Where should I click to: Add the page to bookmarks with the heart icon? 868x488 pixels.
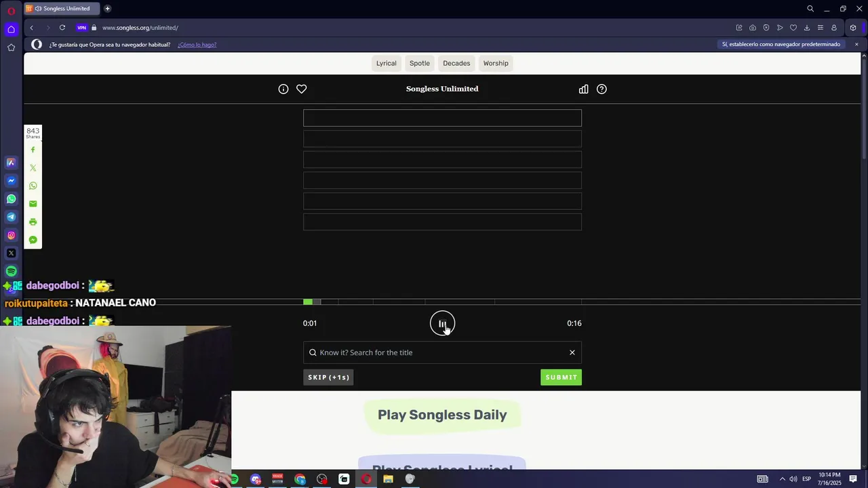[x=793, y=28]
